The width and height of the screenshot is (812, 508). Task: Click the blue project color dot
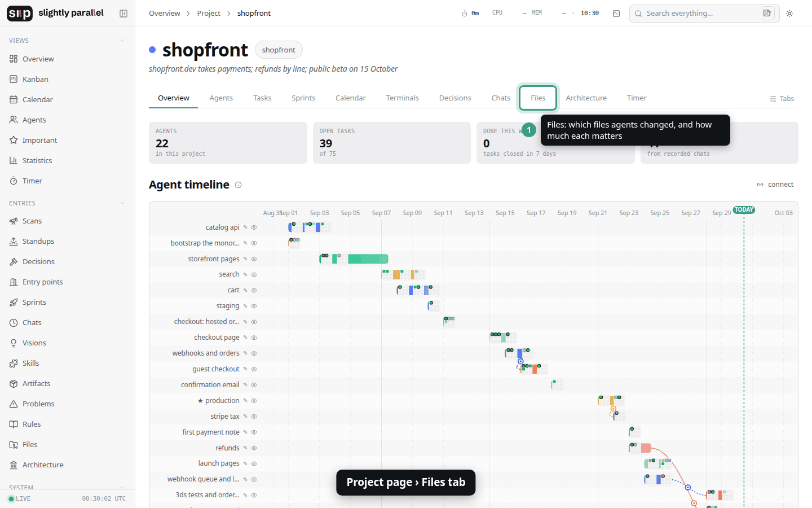click(152, 50)
